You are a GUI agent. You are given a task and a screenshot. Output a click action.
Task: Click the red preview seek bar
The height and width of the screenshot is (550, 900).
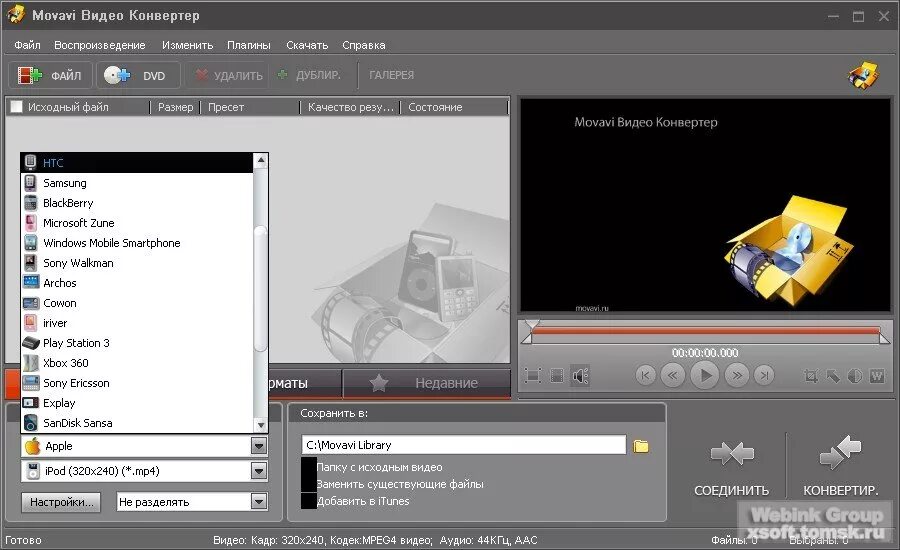pos(705,330)
